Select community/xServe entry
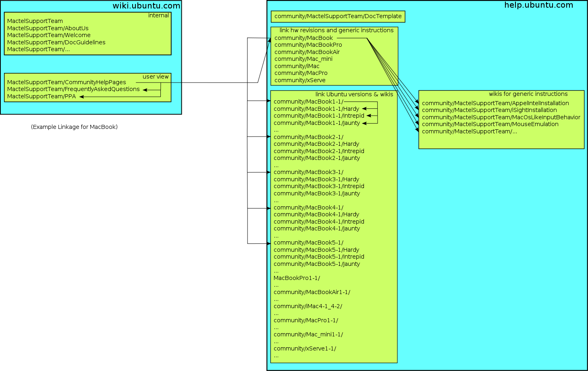The width and height of the screenshot is (588, 371). point(300,80)
